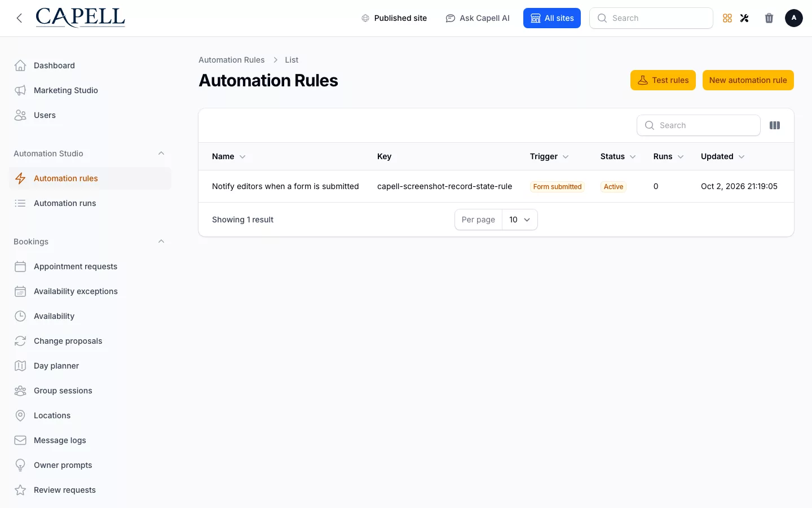This screenshot has width=812, height=508.
Task: Collapse the Automation Studio section
Action: tap(161, 154)
